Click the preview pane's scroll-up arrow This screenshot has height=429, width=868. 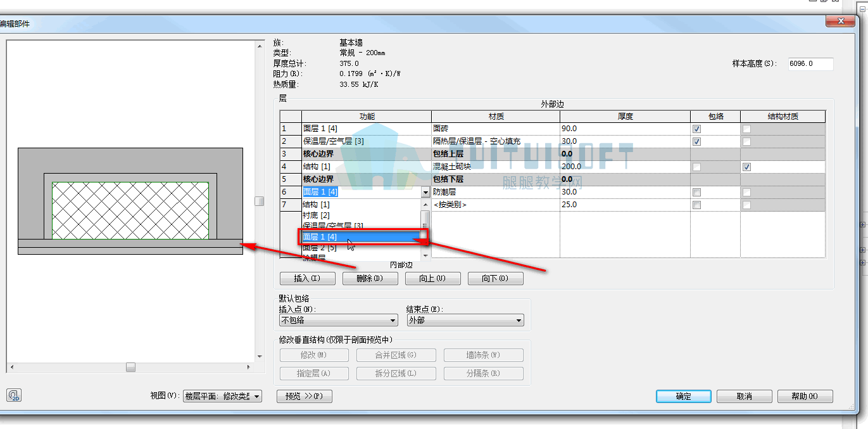259,46
